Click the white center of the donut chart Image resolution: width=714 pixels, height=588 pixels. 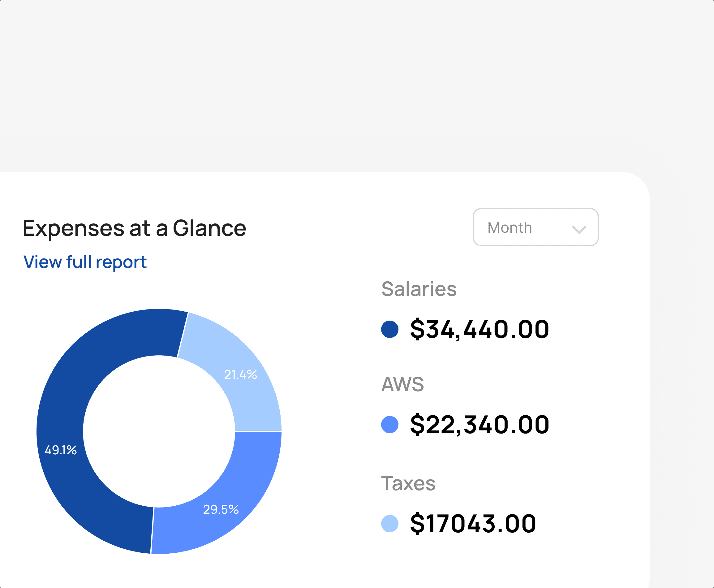tap(159, 431)
